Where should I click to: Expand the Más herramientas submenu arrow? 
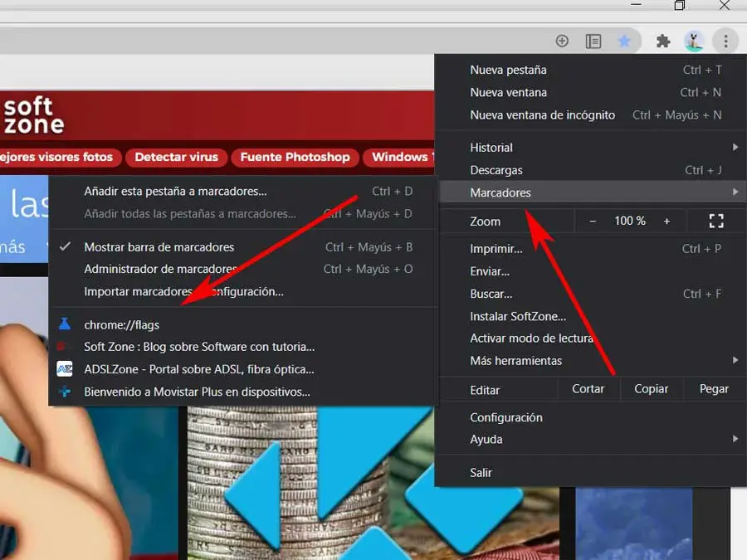click(x=735, y=361)
